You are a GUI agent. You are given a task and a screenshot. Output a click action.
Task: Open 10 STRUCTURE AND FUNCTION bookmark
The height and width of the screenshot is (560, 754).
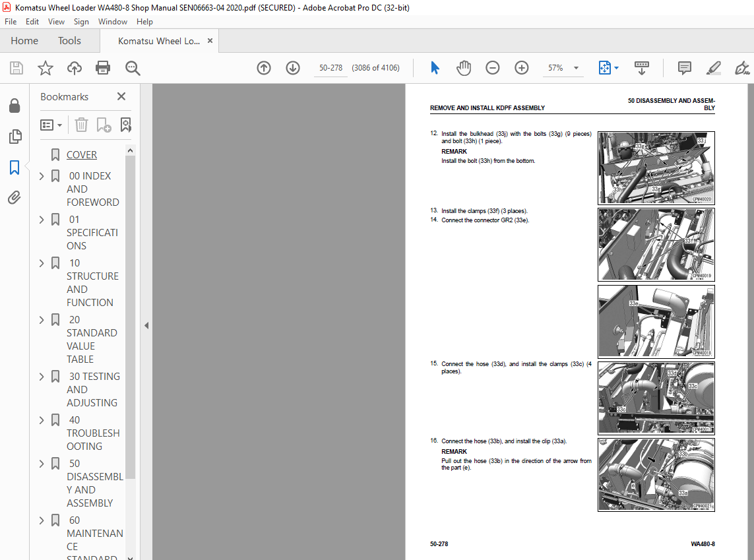point(92,283)
